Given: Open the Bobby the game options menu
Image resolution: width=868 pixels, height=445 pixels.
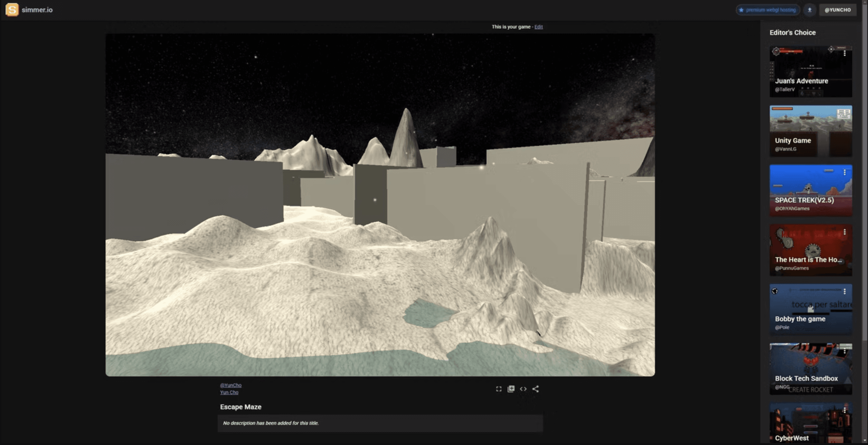Looking at the screenshot, I should pos(844,291).
